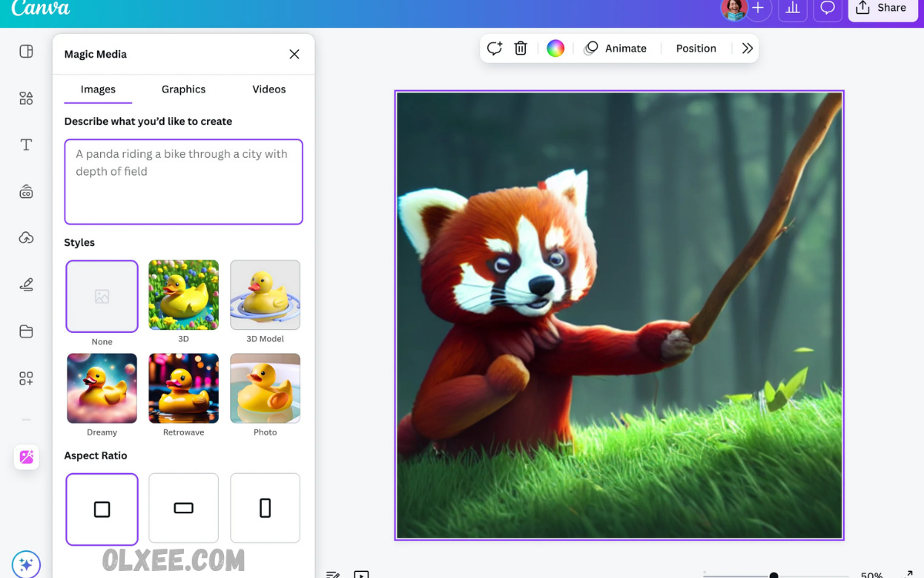Click the user profile avatar
The width and height of the screenshot is (924, 578).
click(733, 8)
